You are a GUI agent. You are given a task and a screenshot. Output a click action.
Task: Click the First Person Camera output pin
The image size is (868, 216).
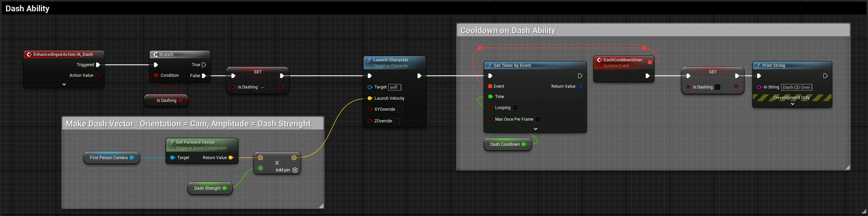pyautogui.click(x=132, y=158)
